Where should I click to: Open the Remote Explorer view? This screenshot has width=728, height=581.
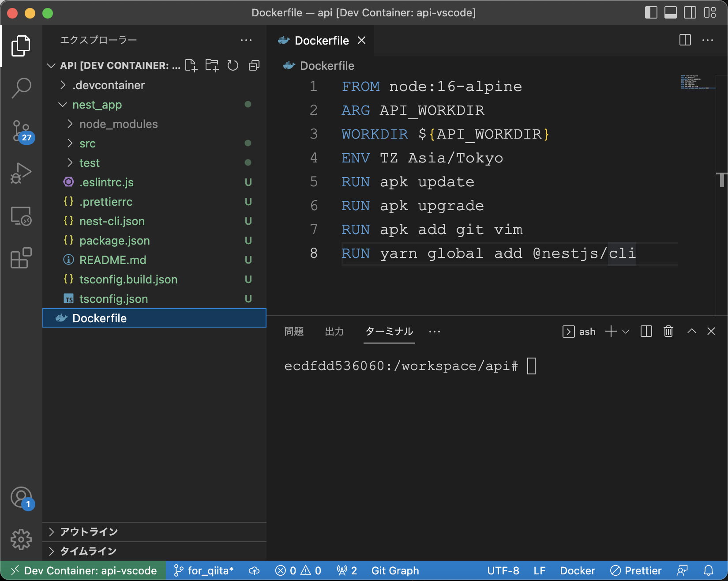point(21,216)
